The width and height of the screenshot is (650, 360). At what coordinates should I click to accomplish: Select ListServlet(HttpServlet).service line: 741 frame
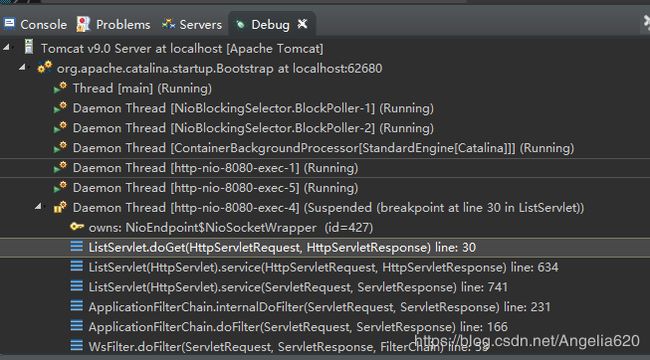click(298, 287)
